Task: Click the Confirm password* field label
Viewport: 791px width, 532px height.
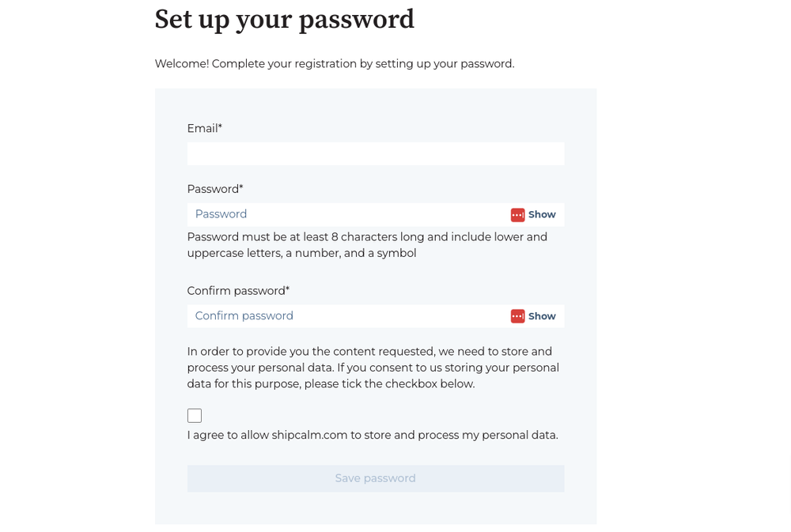Action: click(238, 291)
